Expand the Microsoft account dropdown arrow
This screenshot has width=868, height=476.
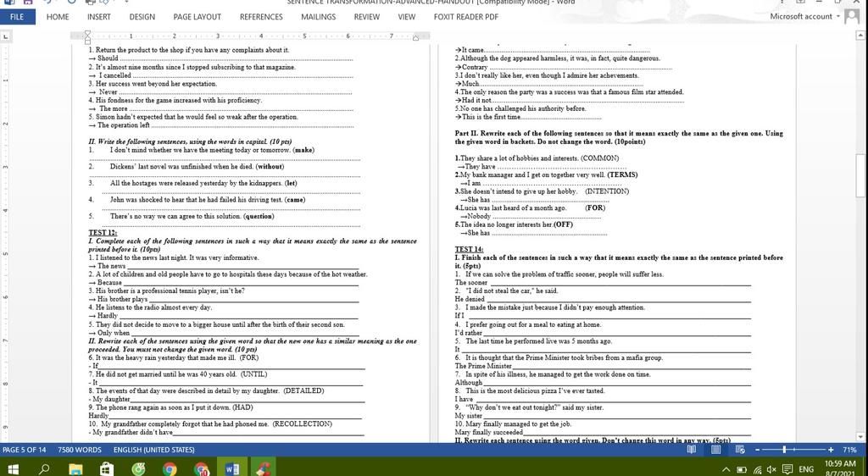[838, 17]
